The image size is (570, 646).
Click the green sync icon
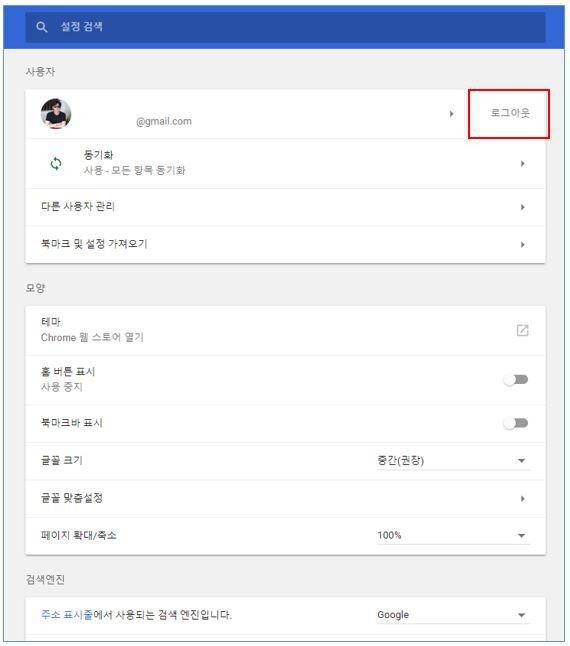pyautogui.click(x=56, y=164)
